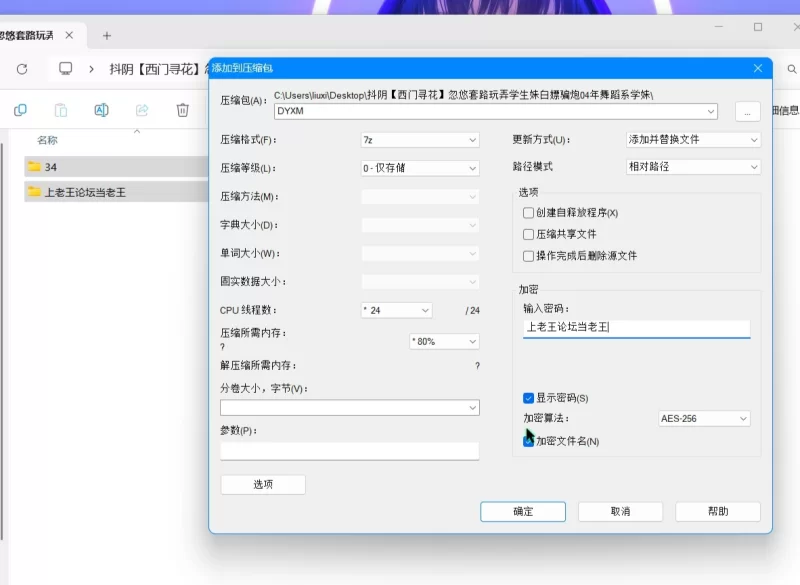
Task: Click the search icon in Explorer
Action: click(792, 69)
